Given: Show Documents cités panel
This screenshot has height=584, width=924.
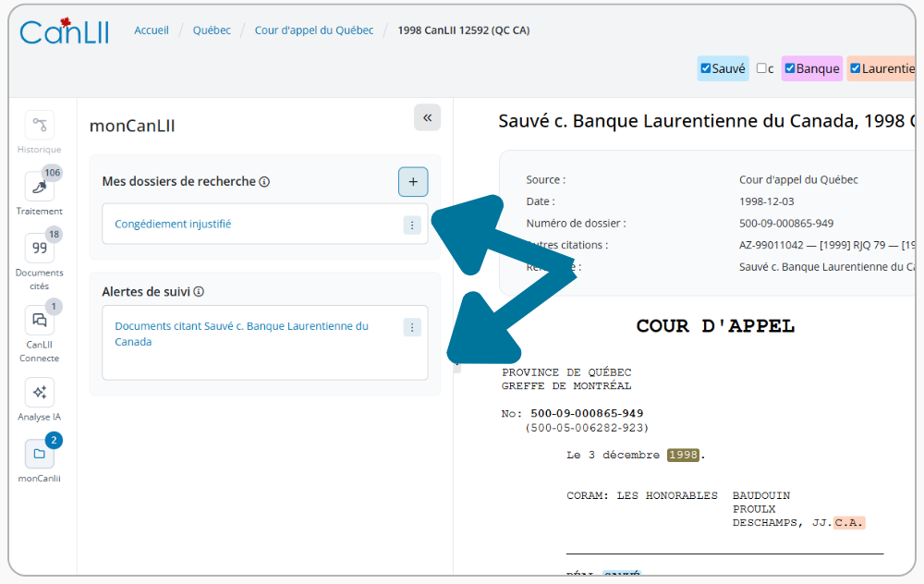Looking at the screenshot, I should pyautogui.click(x=39, y=249).
